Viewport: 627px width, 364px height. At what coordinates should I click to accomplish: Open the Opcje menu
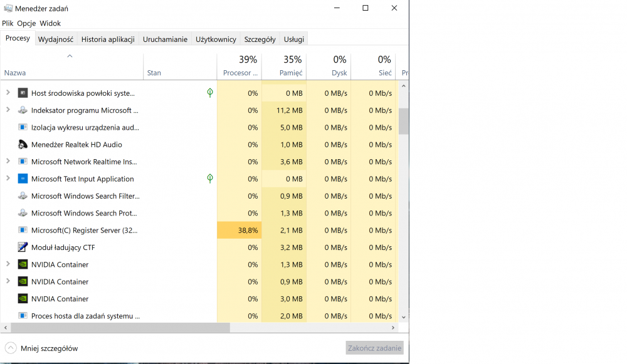point(26,23)
